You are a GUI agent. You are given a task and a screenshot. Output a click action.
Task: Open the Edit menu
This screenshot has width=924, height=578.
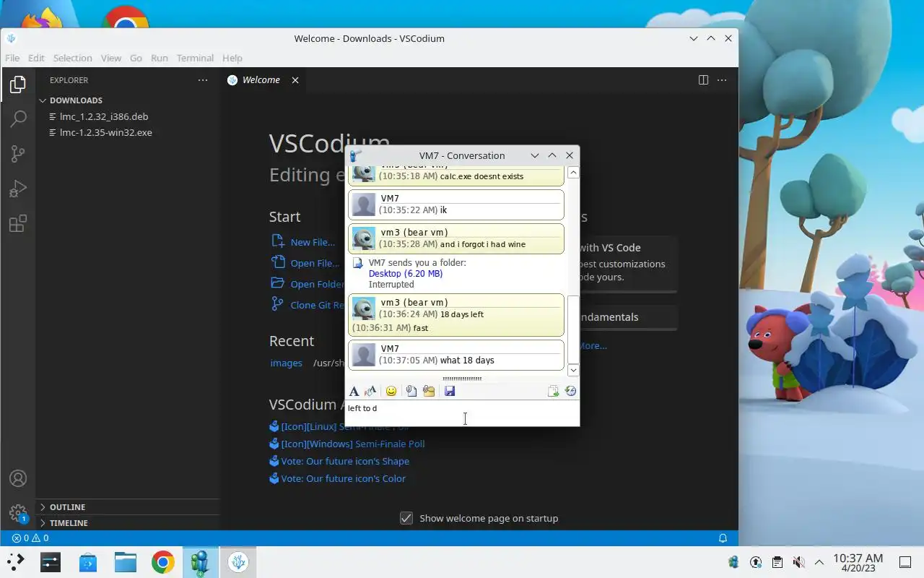click(x=36, y=58)
